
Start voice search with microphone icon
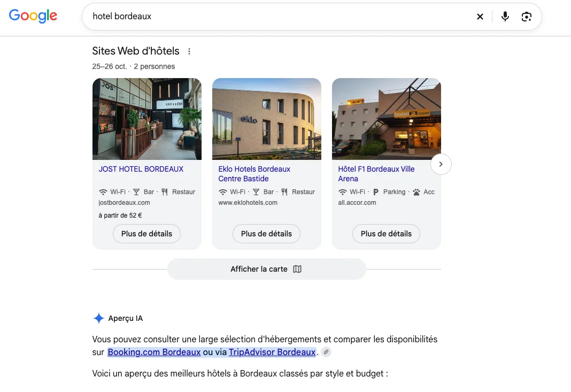coord(505,17)
